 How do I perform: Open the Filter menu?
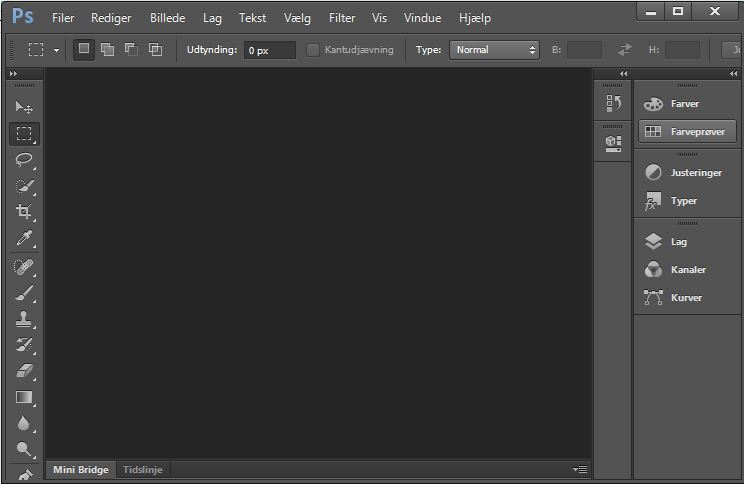click(342, 18)
